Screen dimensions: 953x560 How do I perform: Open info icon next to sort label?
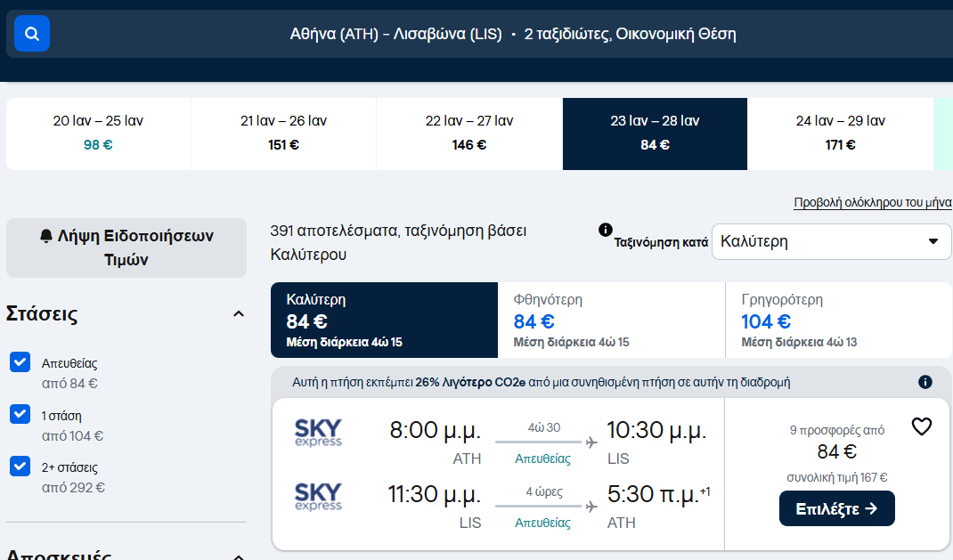[x=606, y=230]
